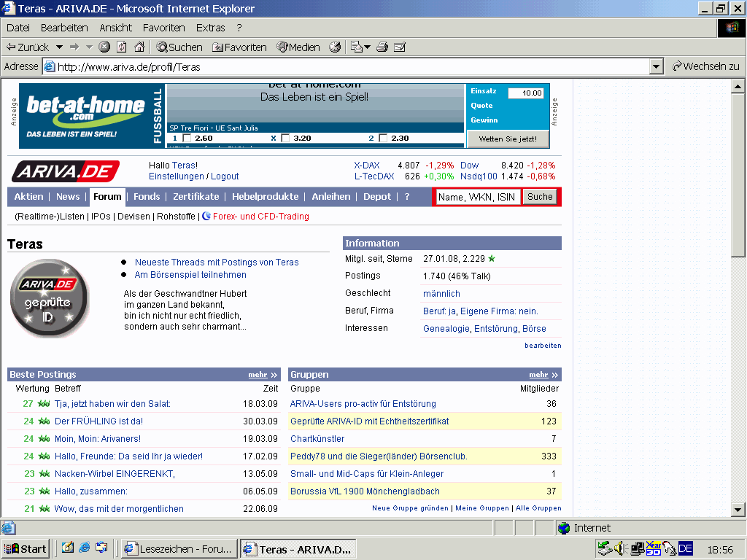Image resolution: width=747 pixels, height=560 pixels.
Task: Click the Stop loading toolbar icon
Action: click(x=104, y=47)
